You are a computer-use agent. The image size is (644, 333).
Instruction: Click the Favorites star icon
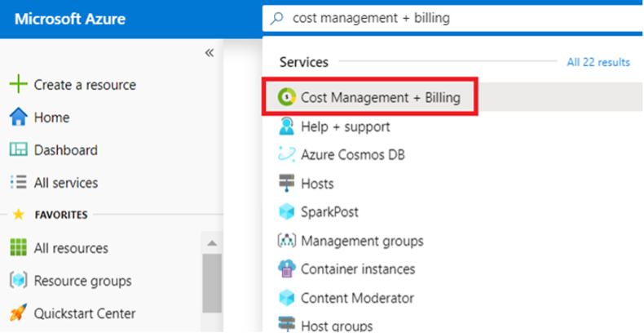pyautogui.click(x=18, y=215)
